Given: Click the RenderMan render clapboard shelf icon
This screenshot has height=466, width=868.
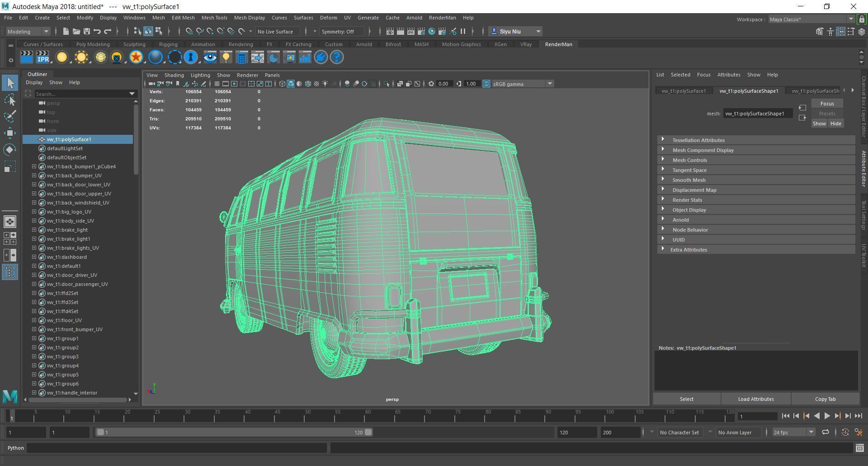Looking at the screenshot, I should [x=27, y=57].
